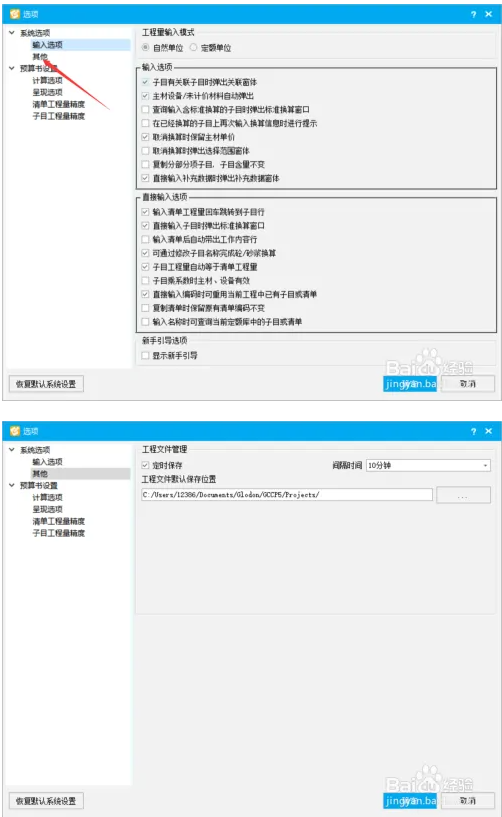
Task: Collapse 系统选项 node in the 输入选项 dialog
Action: point(12,33)
